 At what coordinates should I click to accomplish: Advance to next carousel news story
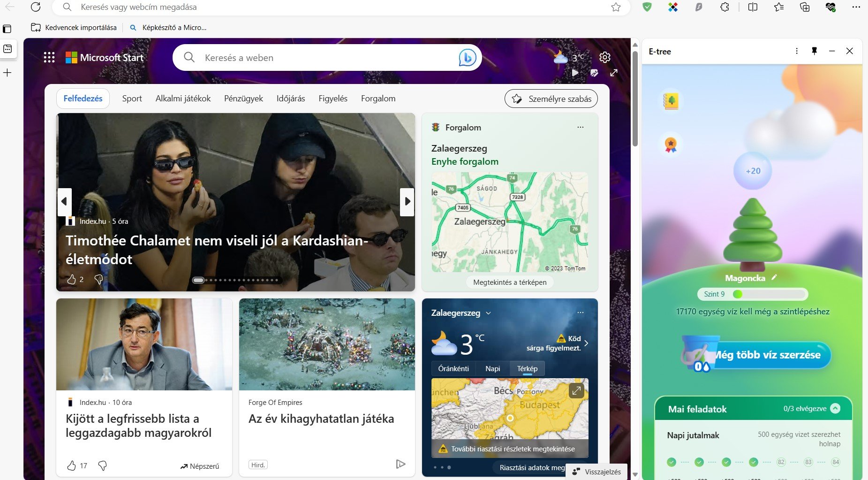click(x=407, y=202)
